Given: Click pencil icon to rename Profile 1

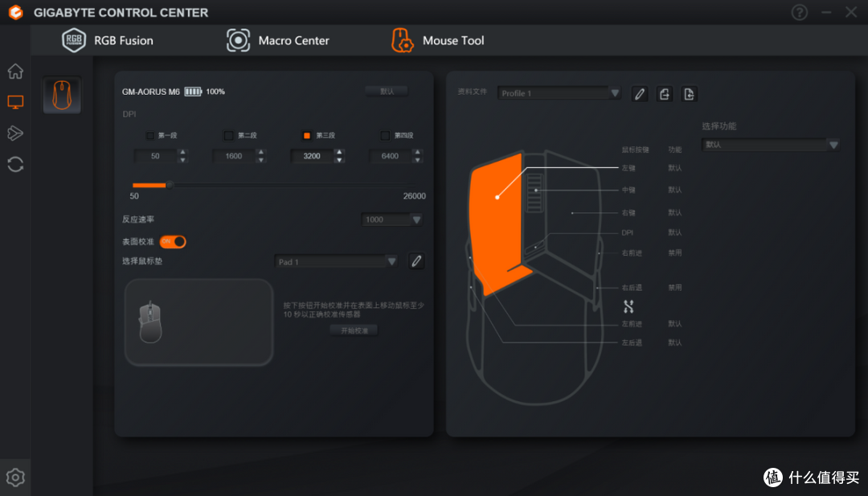Looking at the screenshot, I should [x=640, y=93].
